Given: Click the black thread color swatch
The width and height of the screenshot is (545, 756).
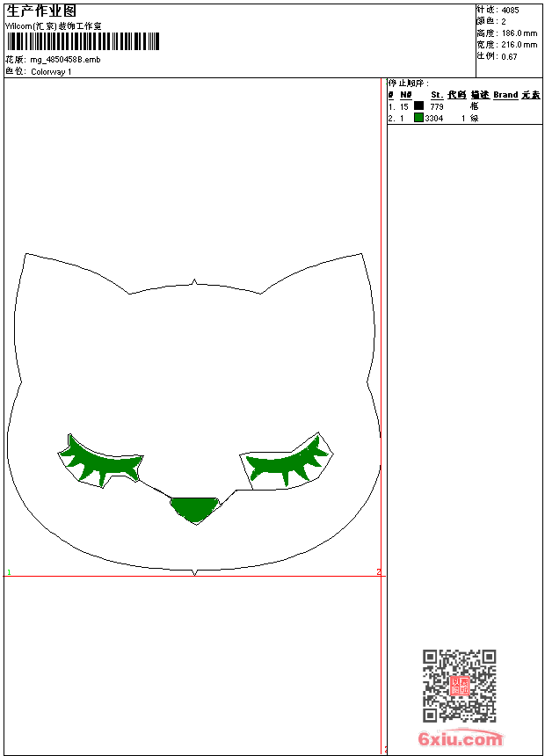Looking at the screenshot, I should [x=418, y=106].
